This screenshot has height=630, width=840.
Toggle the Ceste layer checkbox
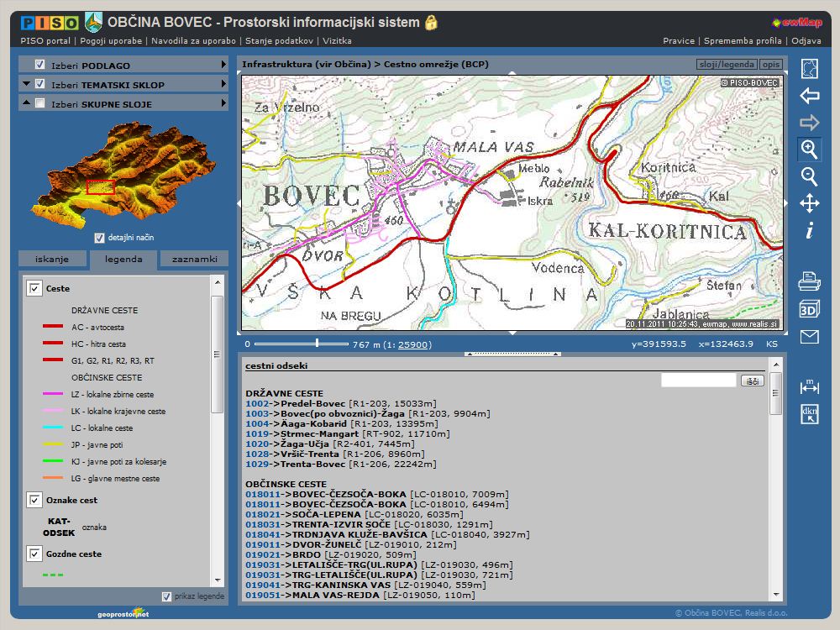pos(34,288)
